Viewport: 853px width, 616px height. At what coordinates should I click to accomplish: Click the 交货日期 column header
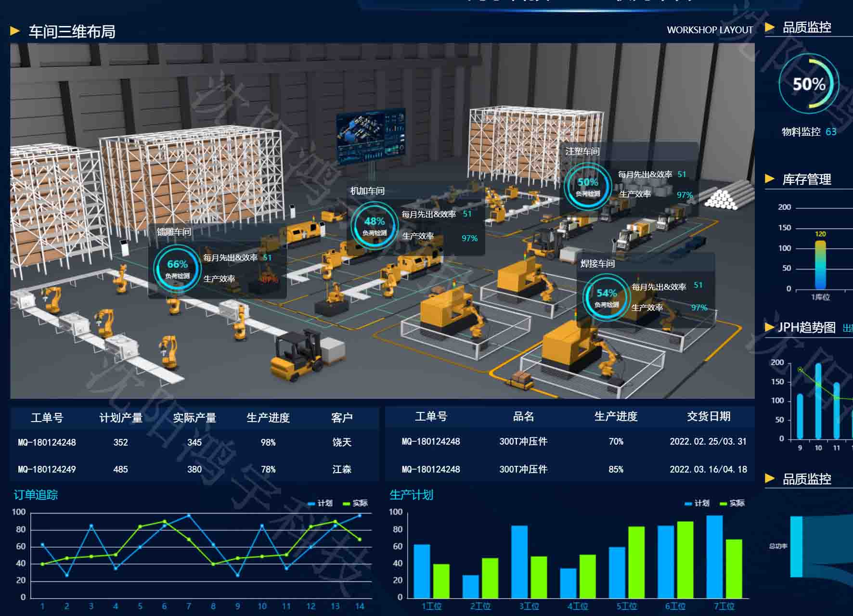[x=709, y=416]
